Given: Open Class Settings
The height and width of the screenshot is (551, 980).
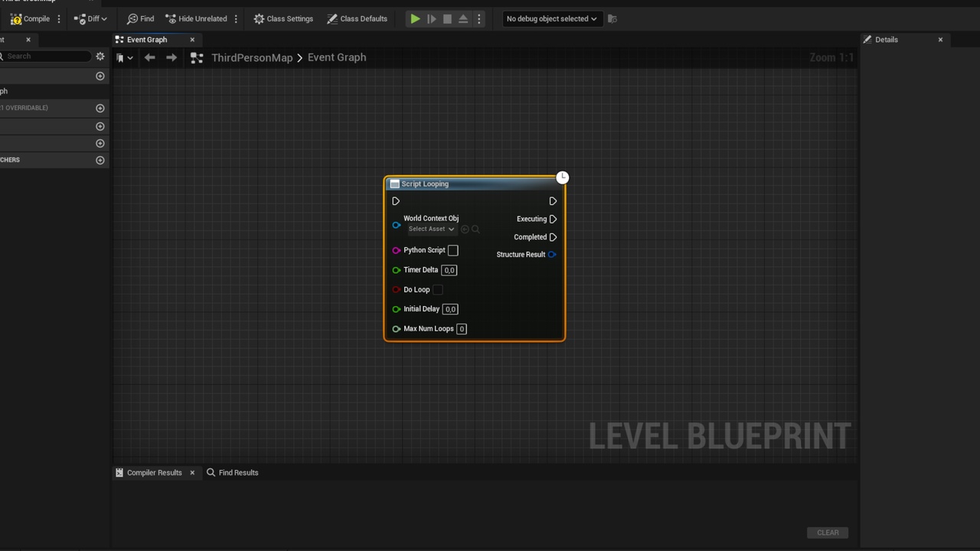Looking at the screenshot, I should [283, 18].
